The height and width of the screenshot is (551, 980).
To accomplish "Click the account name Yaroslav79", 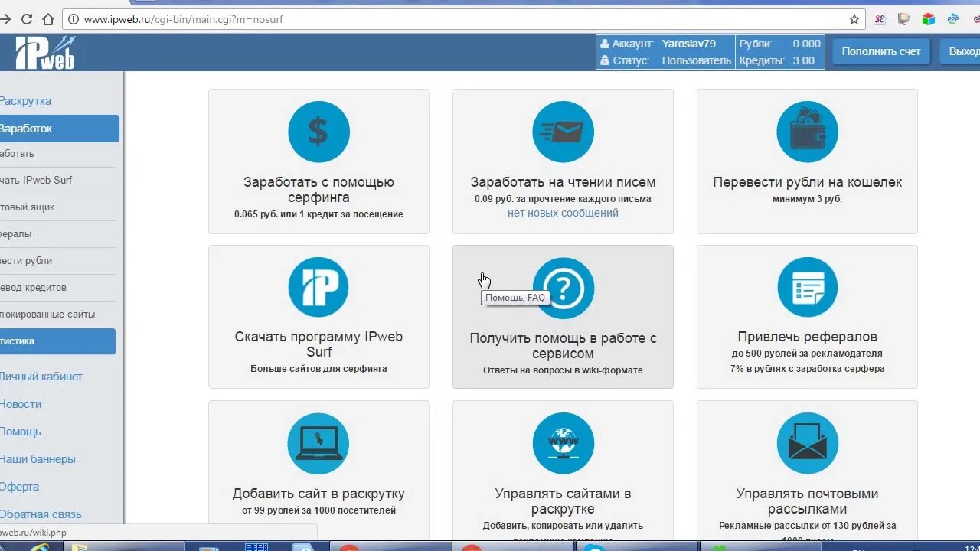I will click(688, 44).
